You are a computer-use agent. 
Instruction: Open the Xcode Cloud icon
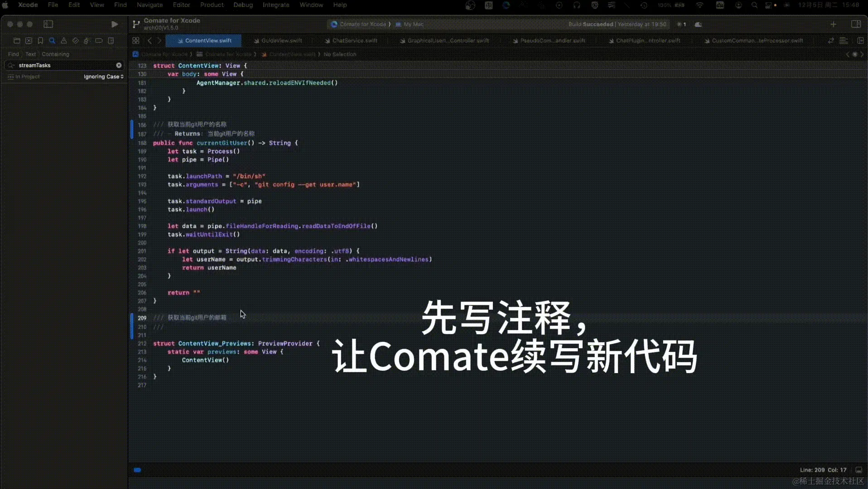coord(698,24)
